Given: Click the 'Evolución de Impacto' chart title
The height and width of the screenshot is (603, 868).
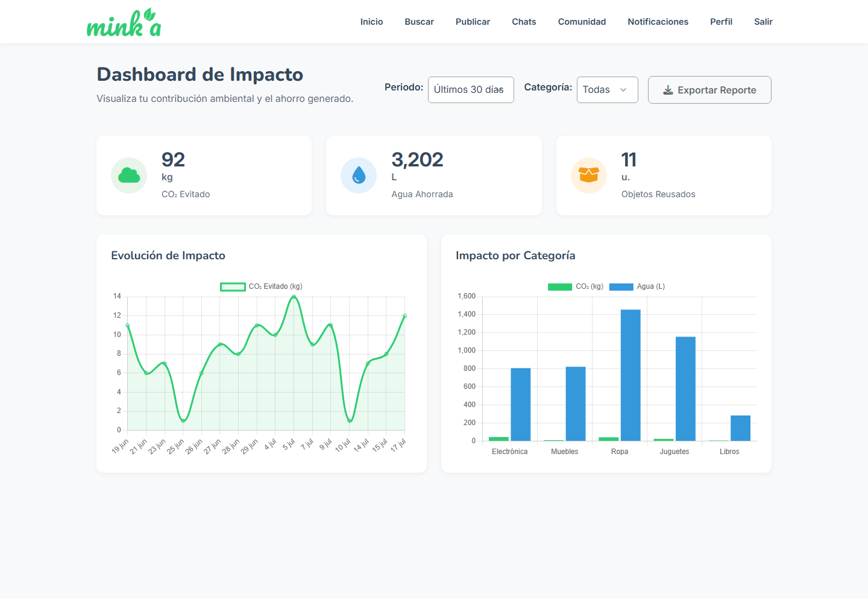Looking at the screenshot, I should (168, 256).
